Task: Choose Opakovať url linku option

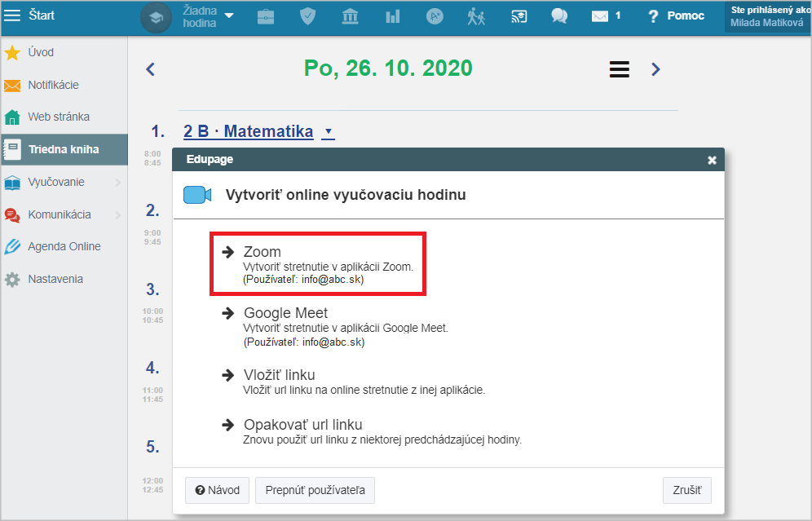Action: click(x=372, y=432)
